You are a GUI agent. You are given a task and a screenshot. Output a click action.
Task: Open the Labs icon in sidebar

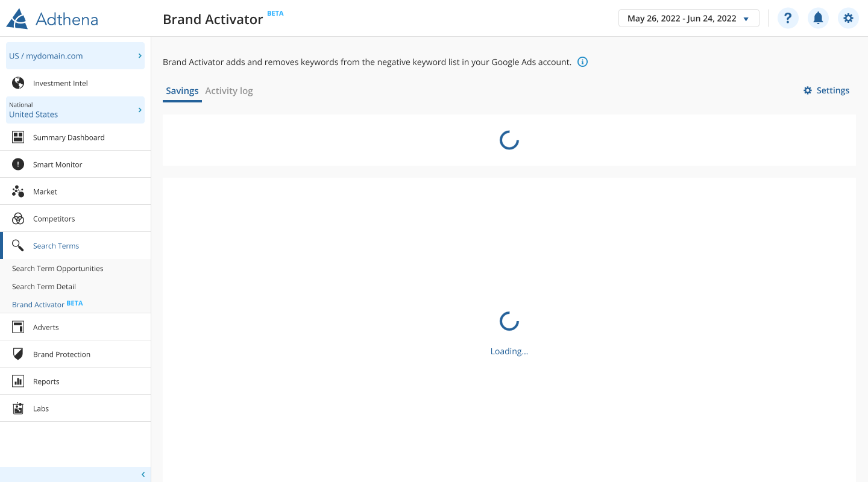[18, 408]
